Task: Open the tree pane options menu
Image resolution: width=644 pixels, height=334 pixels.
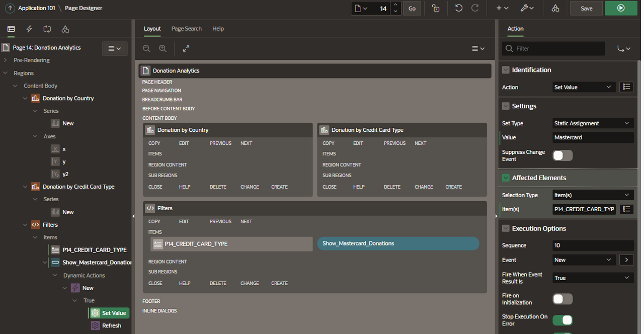Action: click(115, 48)
